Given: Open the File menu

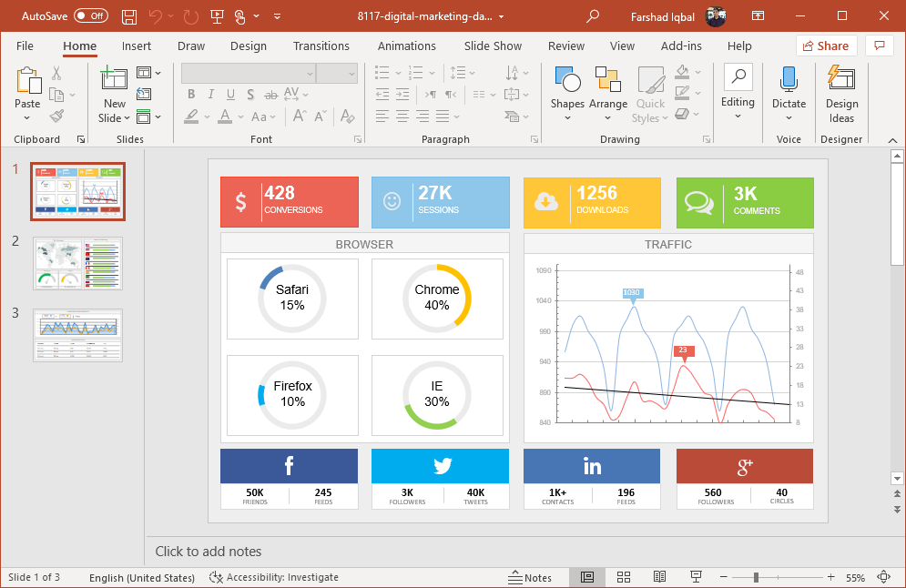Looking at the screenshot, I should point(25,46).
